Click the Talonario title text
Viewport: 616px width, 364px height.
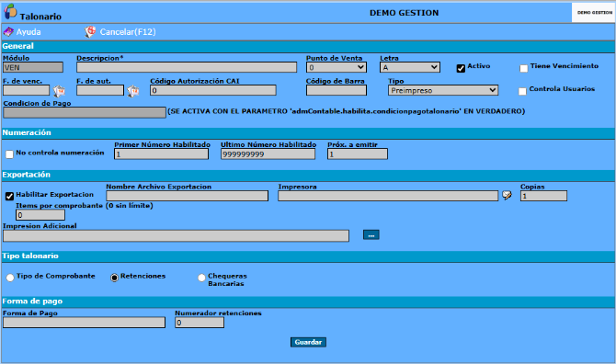(x=40, y=17)
